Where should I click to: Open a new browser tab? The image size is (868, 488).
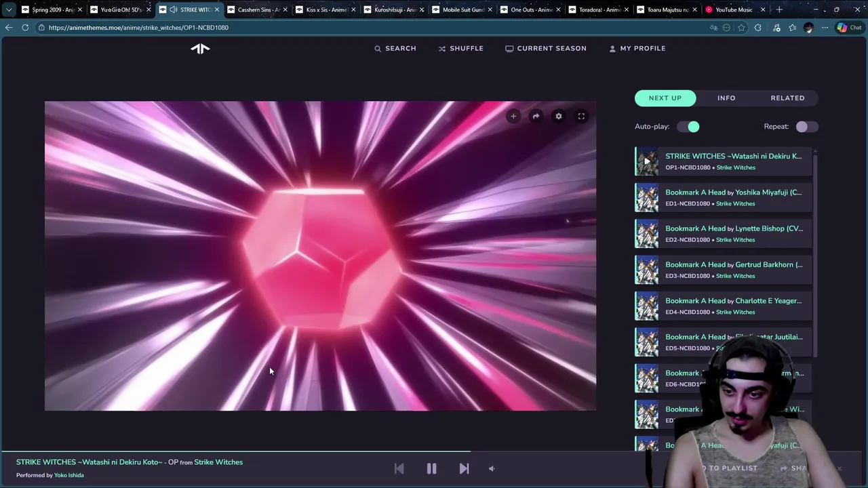pyautogui.click(x=779, y=9)
